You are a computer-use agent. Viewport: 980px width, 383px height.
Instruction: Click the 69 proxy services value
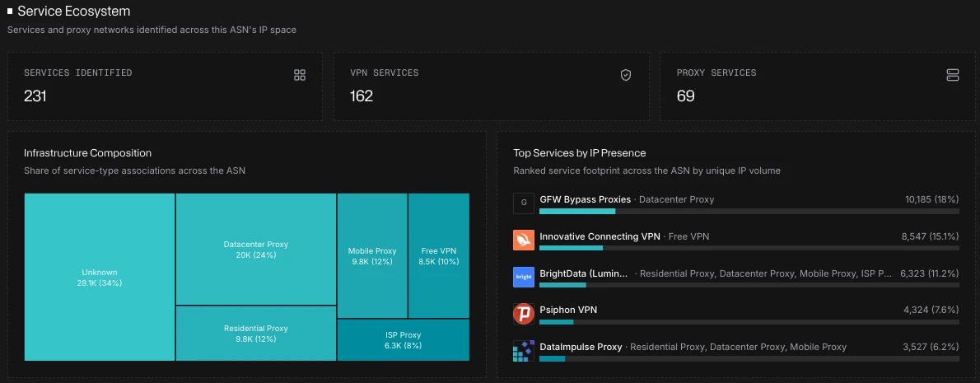(x=686, y=96)
